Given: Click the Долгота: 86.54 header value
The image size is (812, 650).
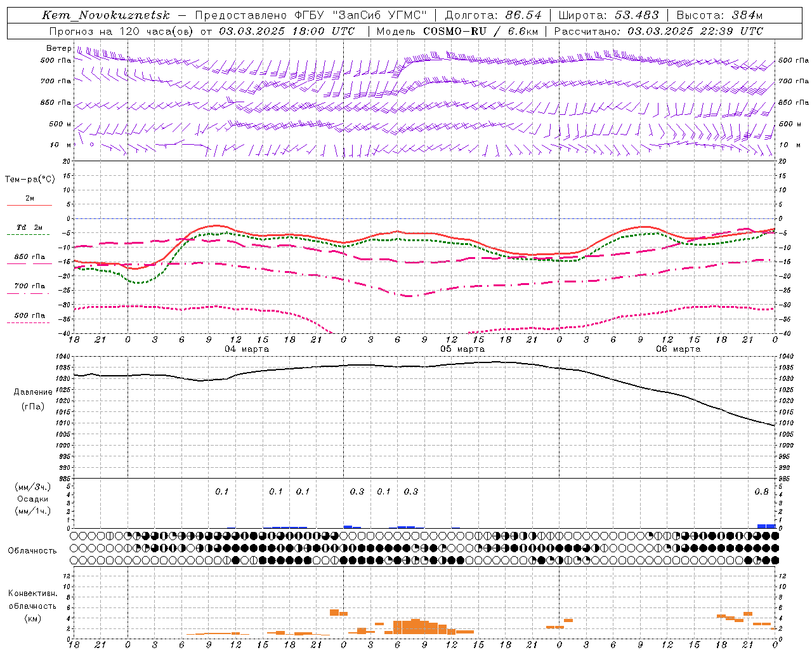Looking at the screenshot, I should 493,15.
